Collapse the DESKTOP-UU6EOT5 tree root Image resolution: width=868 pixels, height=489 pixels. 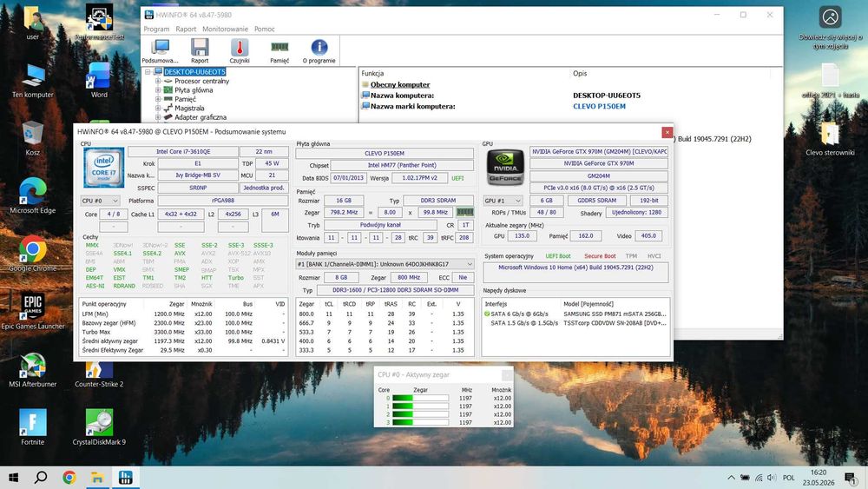(148, 72)
